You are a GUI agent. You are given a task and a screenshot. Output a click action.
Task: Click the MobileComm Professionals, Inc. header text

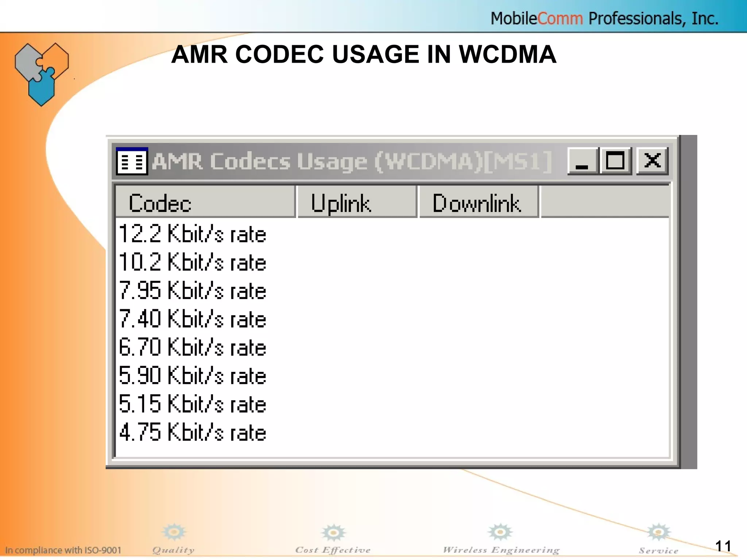604,18
